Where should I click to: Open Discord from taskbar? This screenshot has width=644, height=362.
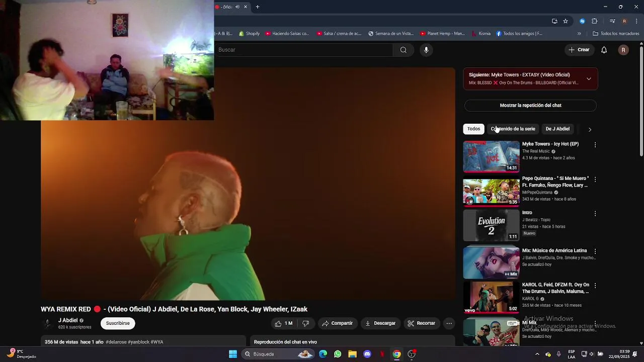(367, 354)
